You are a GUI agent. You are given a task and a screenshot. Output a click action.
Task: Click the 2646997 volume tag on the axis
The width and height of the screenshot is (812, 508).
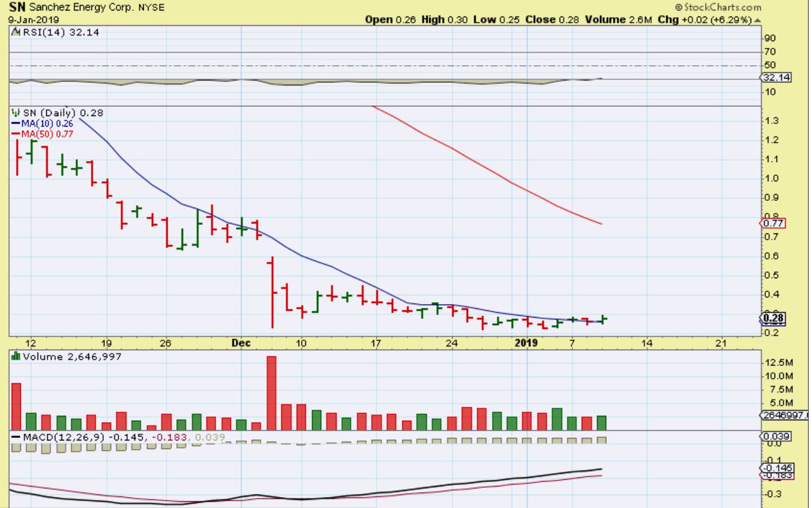(x=785, y=416)
